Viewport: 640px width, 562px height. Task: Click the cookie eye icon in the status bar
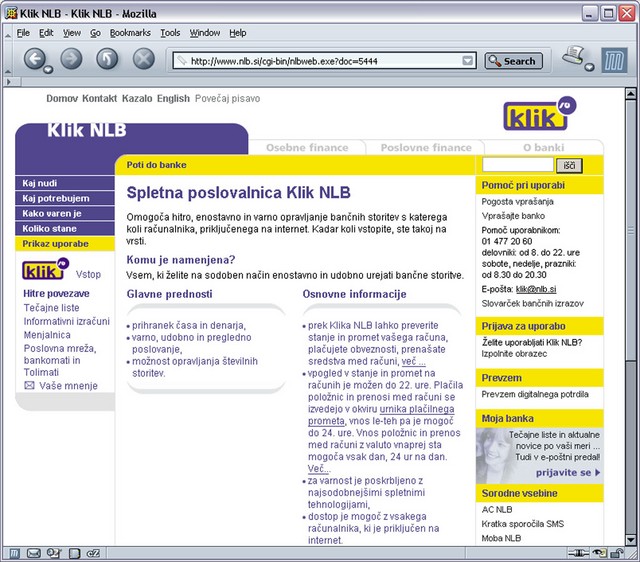(x=599, y=553)
